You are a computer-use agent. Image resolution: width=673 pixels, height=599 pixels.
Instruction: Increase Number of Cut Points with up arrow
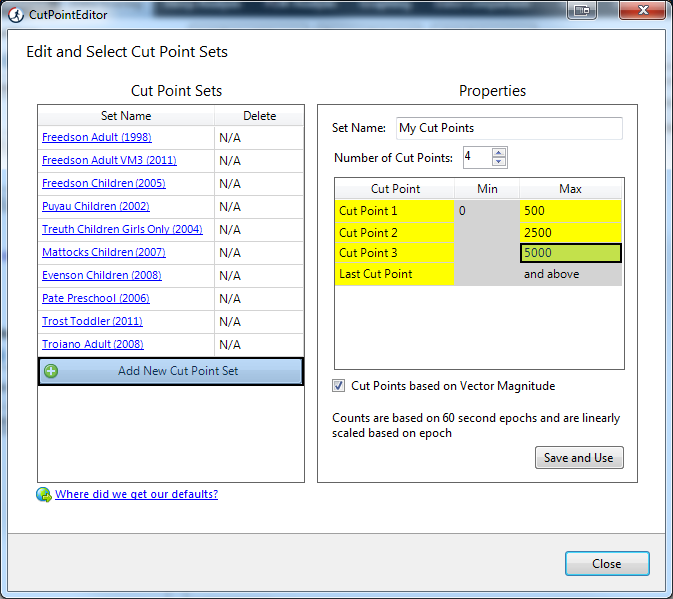[x=499, y=153]
